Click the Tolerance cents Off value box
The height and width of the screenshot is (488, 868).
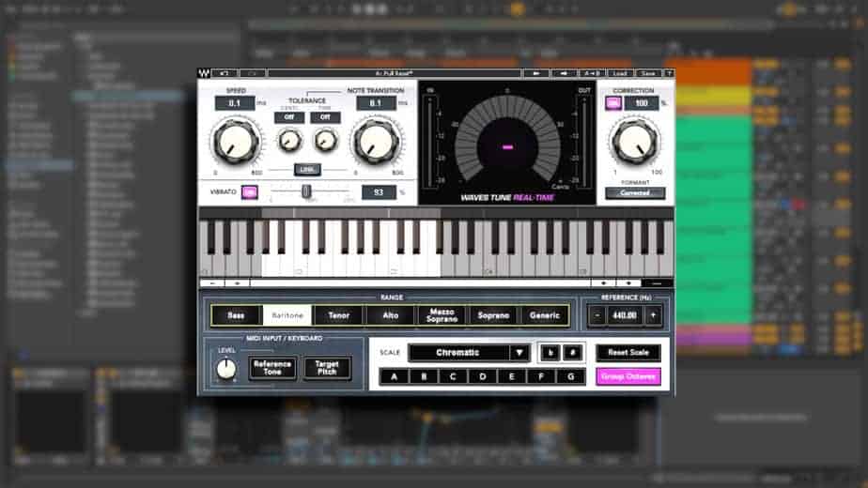(x=289, y=117)
